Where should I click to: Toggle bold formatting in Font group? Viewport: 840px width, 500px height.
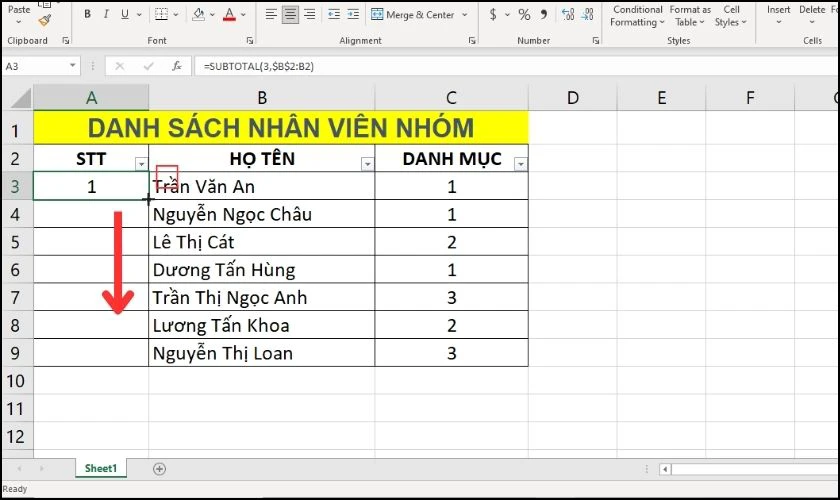click(x=87, y=14)
